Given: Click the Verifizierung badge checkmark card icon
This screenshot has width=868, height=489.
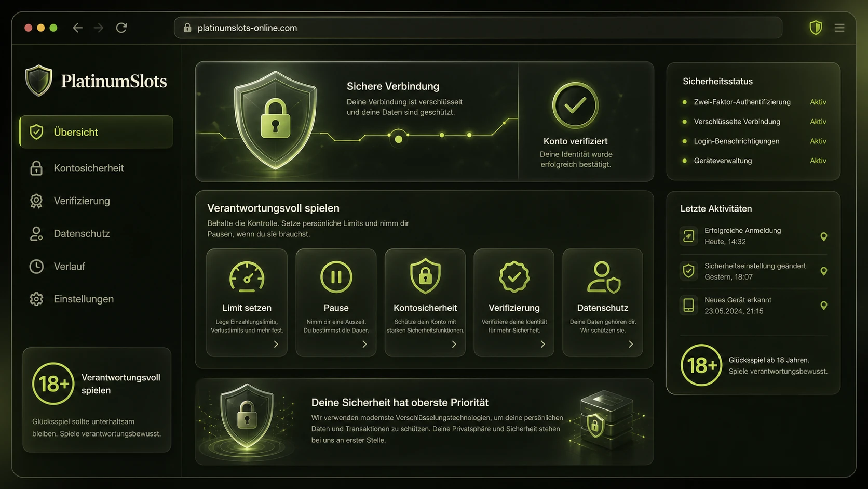Looking at the screenshot, I should point(514,276).
